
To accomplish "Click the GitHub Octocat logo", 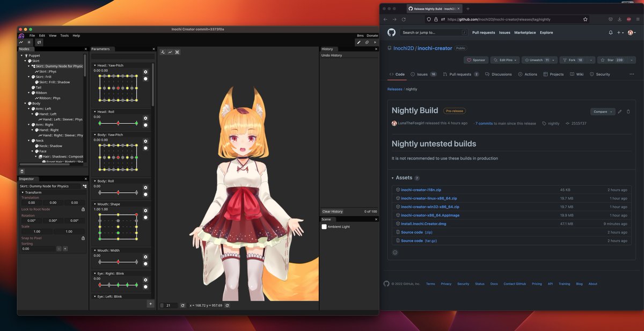I will [x=391, y=32].
